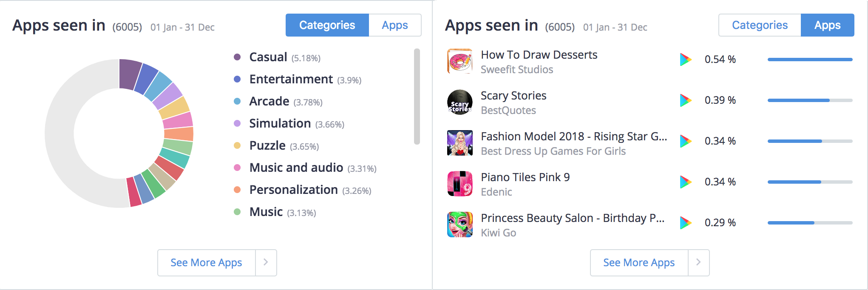Image resolution: width=868 pixels, height=290 pixels.
Task: Click the 0.54 % value
Action: point(720,60)
